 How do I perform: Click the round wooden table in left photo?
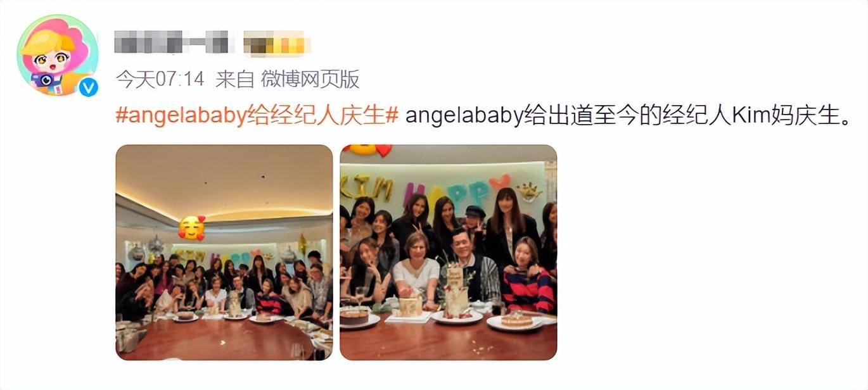click(x=215, y=339)
